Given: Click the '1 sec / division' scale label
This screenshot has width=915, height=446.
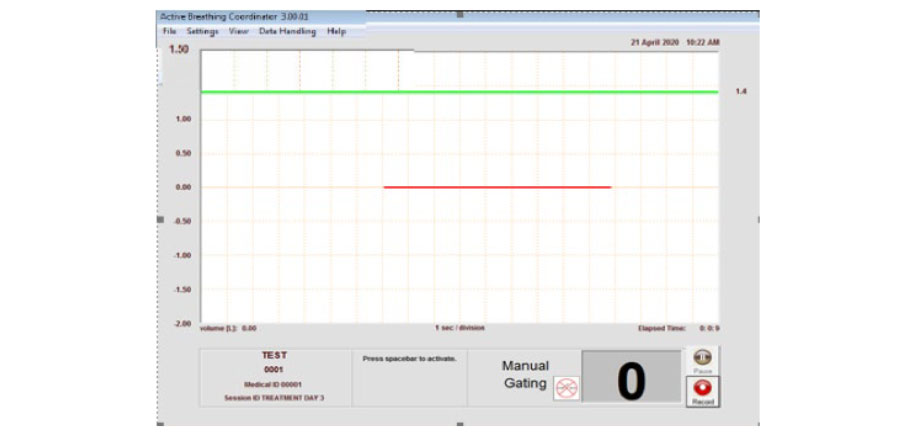Looking at the screenshot, I should coord(459,328).
